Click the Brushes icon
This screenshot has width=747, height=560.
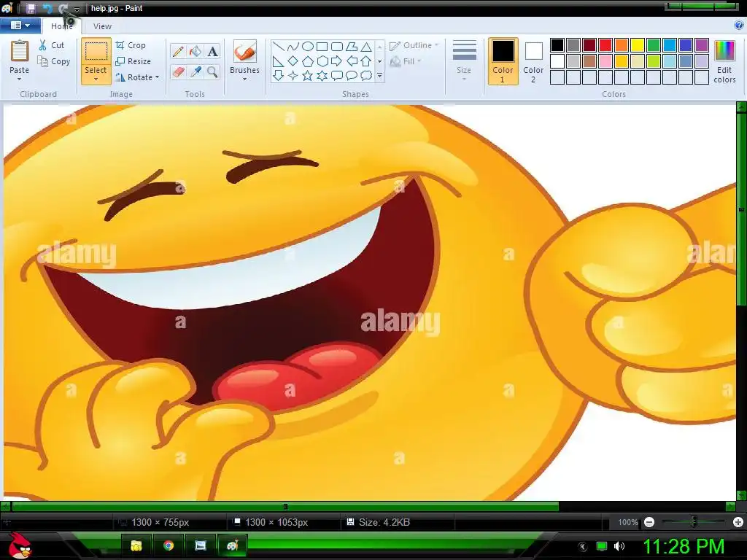[245, 51]
